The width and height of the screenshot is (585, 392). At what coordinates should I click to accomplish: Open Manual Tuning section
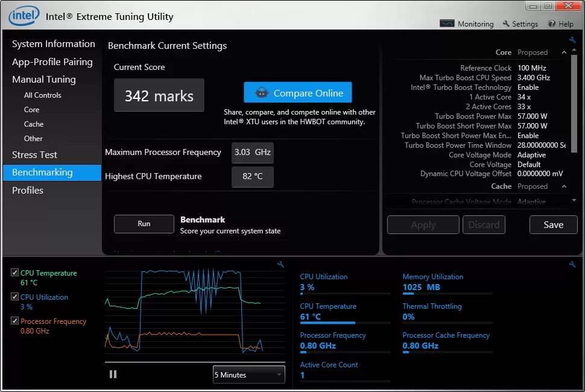pos(43,80)
